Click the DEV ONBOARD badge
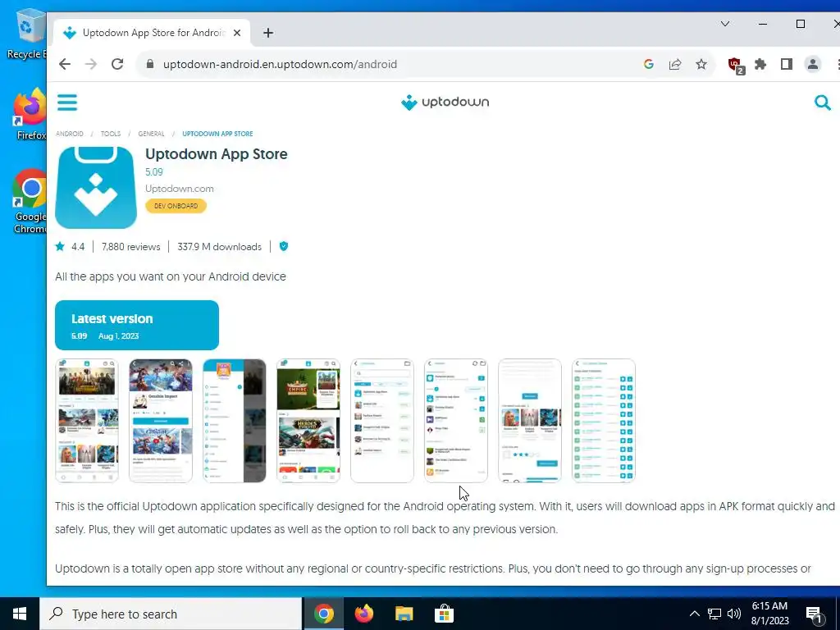Viewport: 840px width, 630px height. [x=176, y=206]
